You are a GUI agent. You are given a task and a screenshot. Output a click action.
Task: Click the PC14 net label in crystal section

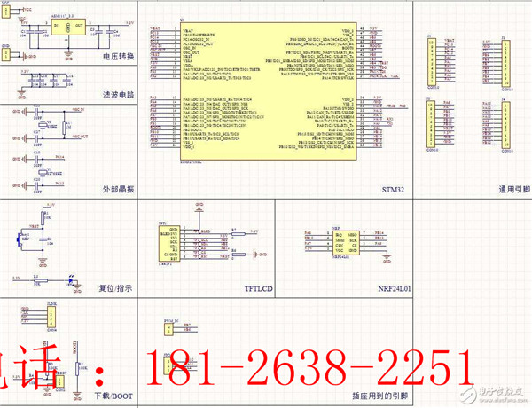tap(60, 158)
